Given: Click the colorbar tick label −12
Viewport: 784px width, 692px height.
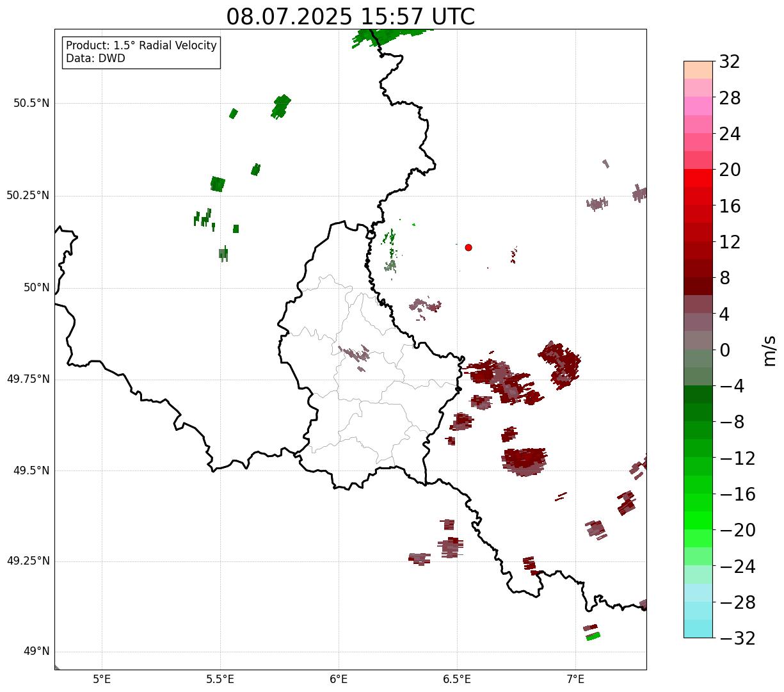Looking at the screenshot, I should 737,458.
